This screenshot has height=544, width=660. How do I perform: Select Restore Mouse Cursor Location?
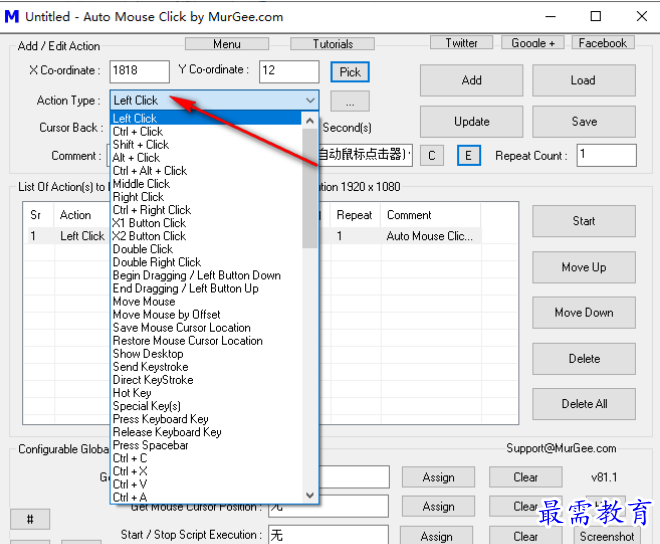(206, 340)
